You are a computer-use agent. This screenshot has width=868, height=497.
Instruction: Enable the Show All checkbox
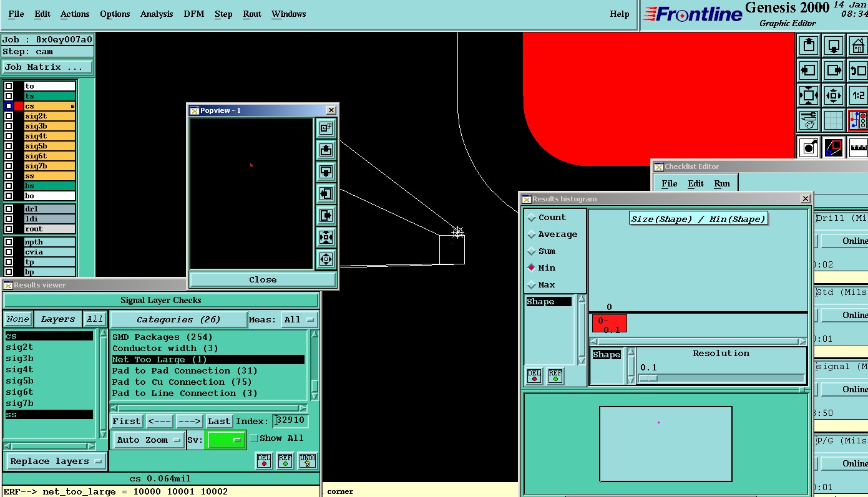click(254, 438)
